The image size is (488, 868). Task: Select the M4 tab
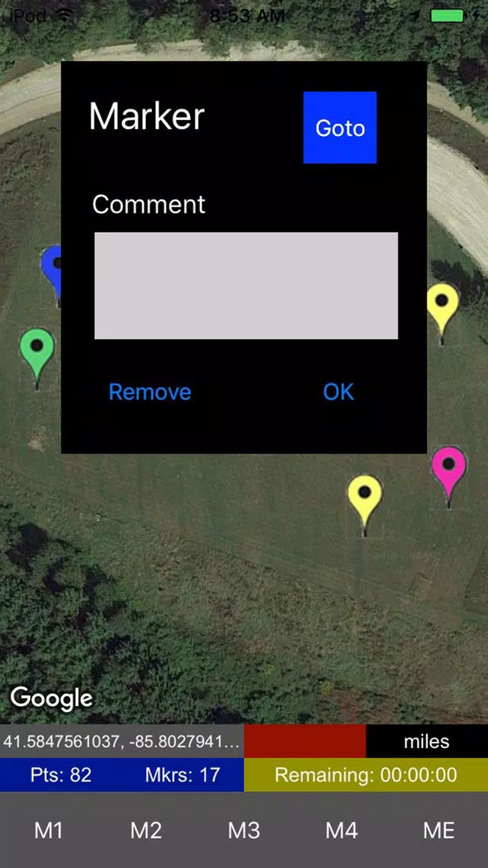click(x=341, y=831)
